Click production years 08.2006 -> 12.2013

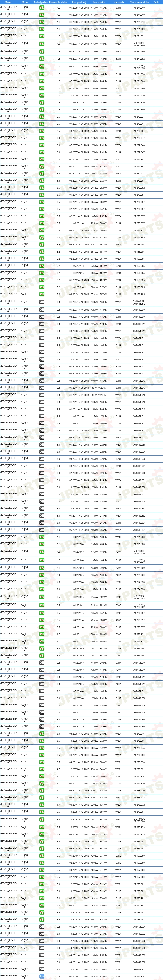[x=79, y=734]
